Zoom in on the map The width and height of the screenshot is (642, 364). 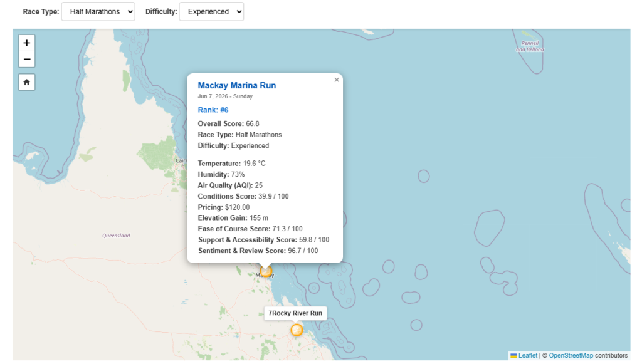point(26,43)
